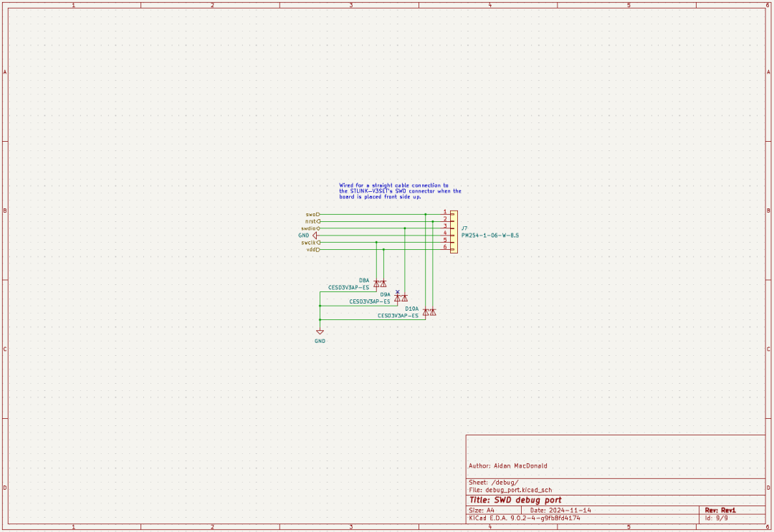Click the D8A reference label

pos(364,281)
